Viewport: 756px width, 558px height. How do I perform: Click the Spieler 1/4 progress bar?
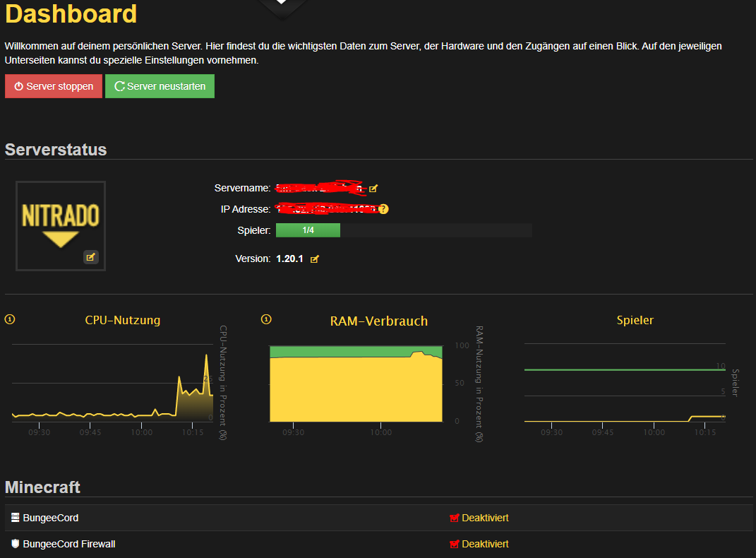pyautogui.click(x=308, y=230)
